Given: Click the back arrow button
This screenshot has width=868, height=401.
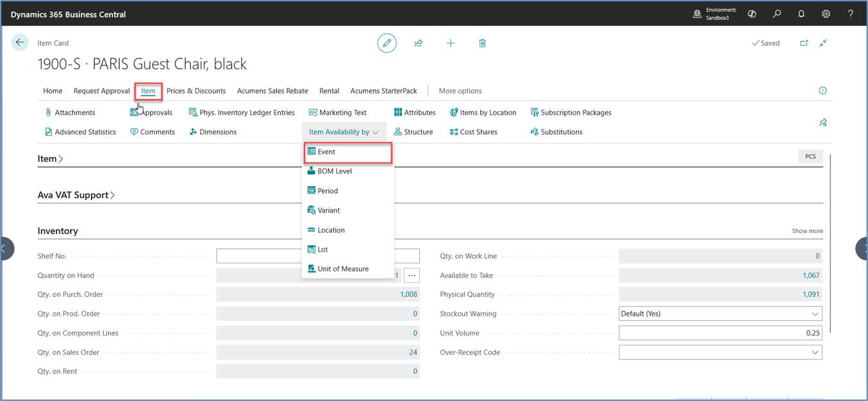Looking at the screenshot, I should [20, 42].
